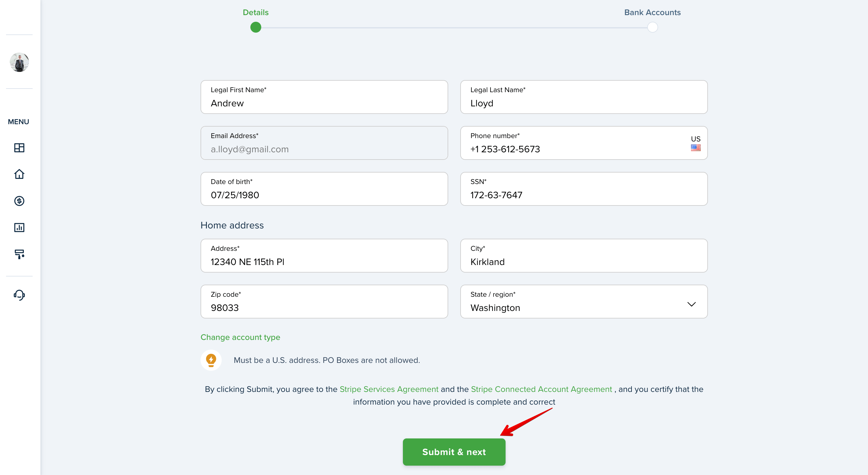This screenshot has width=868, height=475.
Task: Open the bar chart reports icon
Action: click(19, 228)
